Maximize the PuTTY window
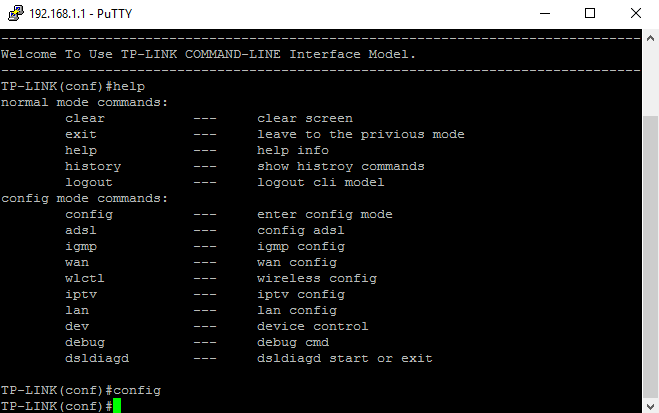Screen dimensions: 659x413 pos(590,13)
